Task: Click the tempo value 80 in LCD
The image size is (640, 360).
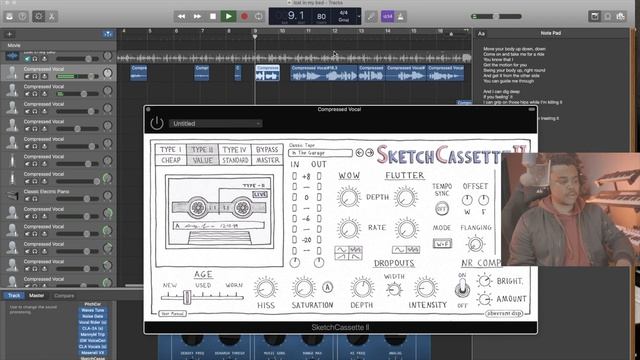Action: click(x=321, y=17)
